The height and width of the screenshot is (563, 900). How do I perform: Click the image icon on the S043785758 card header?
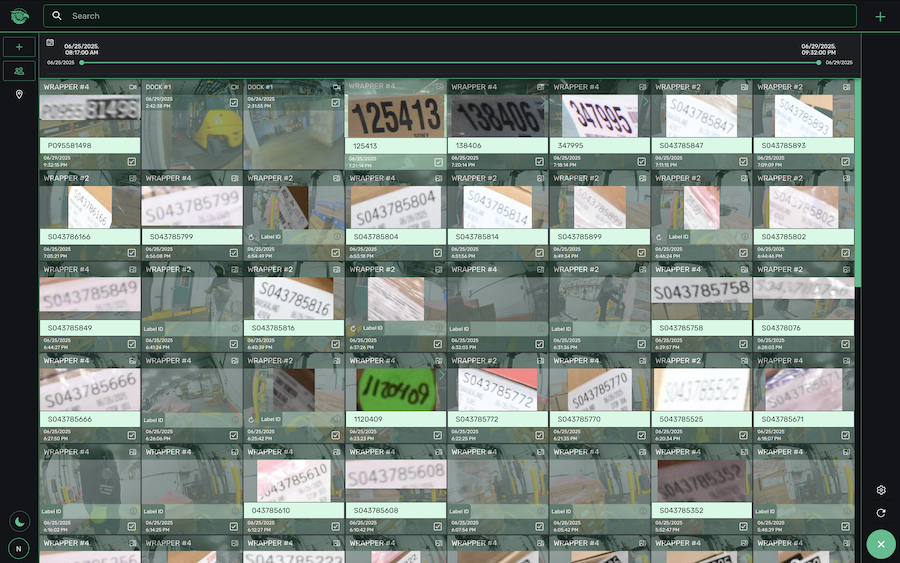(744, 270)
